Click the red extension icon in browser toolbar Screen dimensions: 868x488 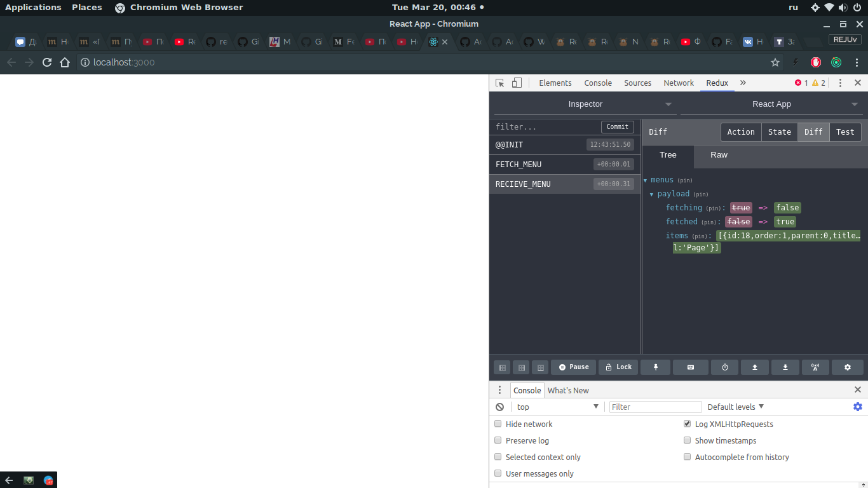tap(816, 62)
